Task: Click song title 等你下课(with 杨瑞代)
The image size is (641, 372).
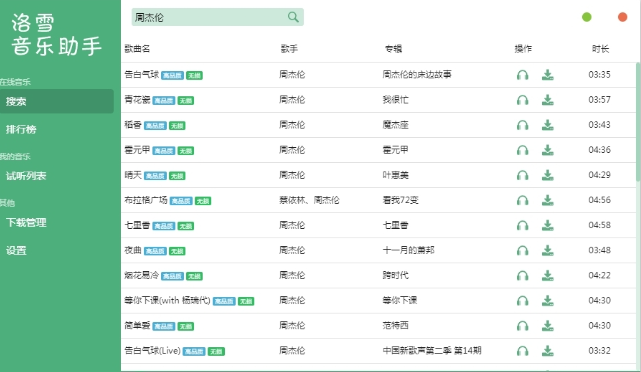Action: click(167, 300)
